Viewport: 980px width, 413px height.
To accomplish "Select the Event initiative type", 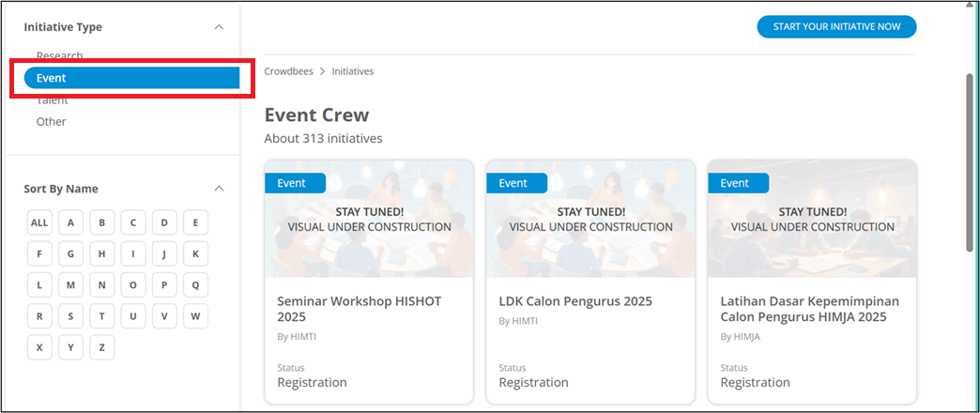I will pos(131,78).
